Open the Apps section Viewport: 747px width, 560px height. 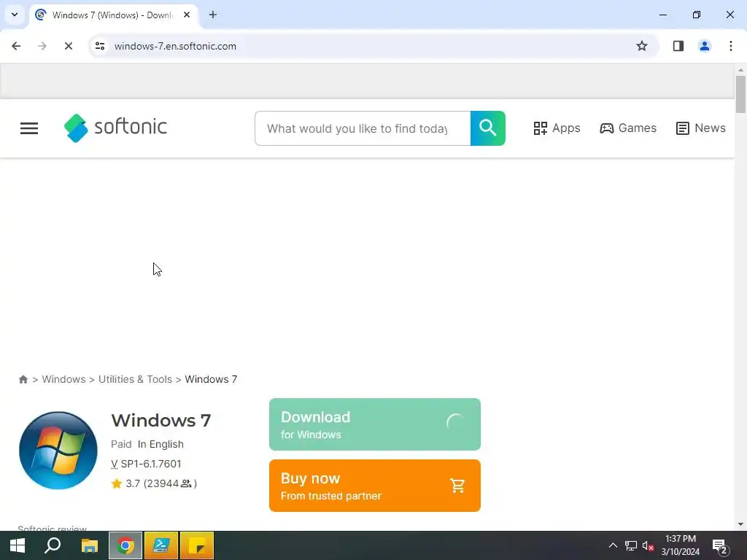[557, 128]
